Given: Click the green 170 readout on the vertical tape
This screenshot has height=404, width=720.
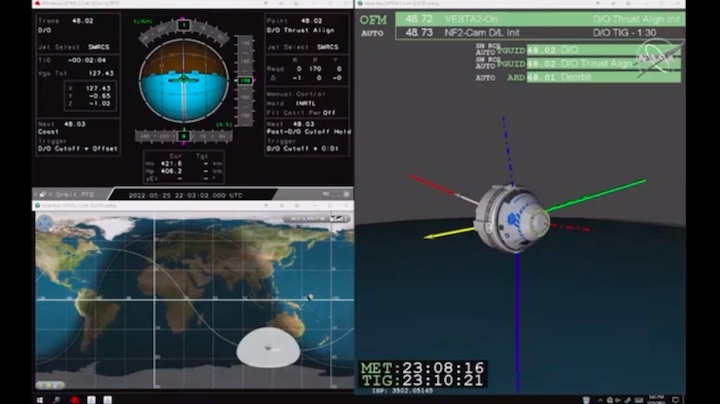Looking at the screenshot, I should tap(245, 80).
